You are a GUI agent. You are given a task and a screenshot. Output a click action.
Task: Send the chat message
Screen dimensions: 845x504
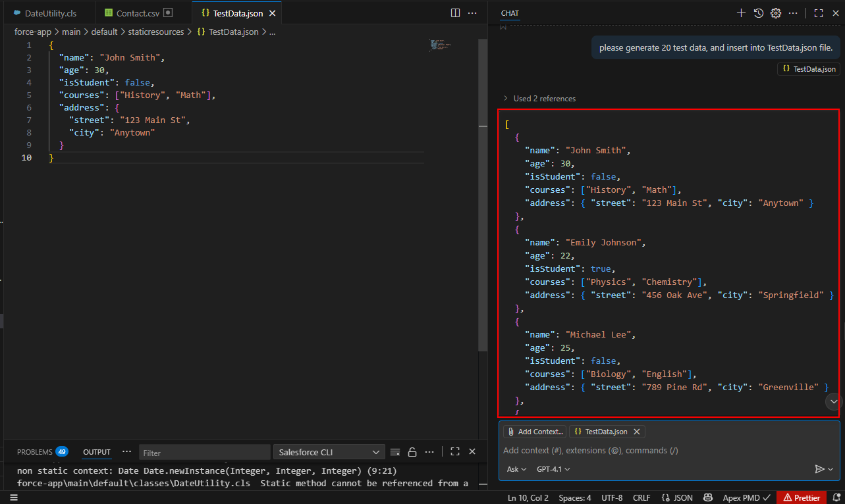(x=819, y=469)
